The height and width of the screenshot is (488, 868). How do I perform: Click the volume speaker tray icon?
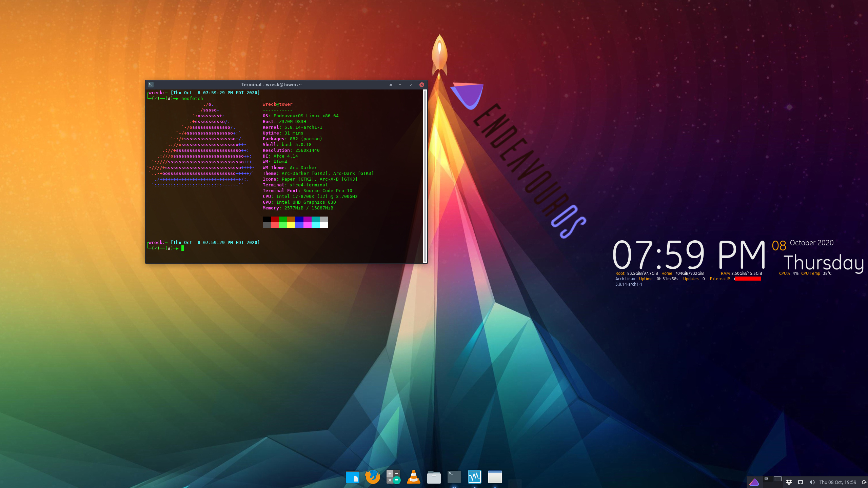[812, 482]
